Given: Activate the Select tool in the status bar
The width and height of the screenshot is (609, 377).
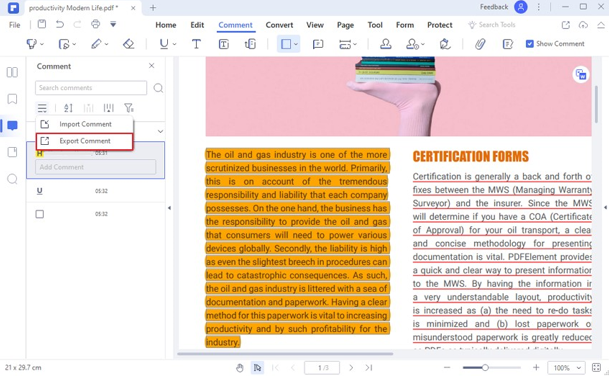Looking at the screenshot, I should [x=257, y=368].
